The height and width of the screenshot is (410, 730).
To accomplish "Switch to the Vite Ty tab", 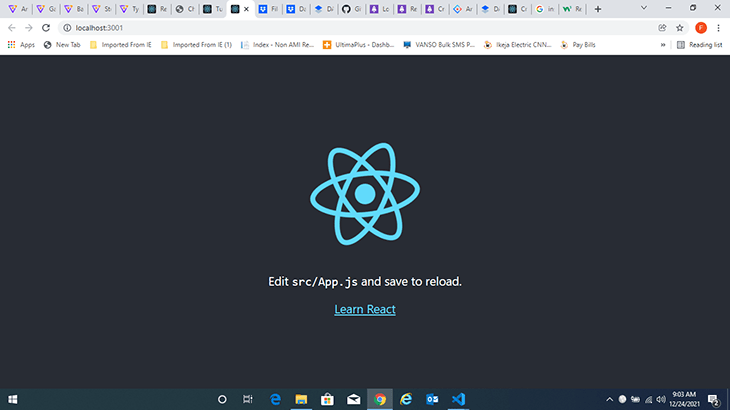I will click(x=129, y=9).
